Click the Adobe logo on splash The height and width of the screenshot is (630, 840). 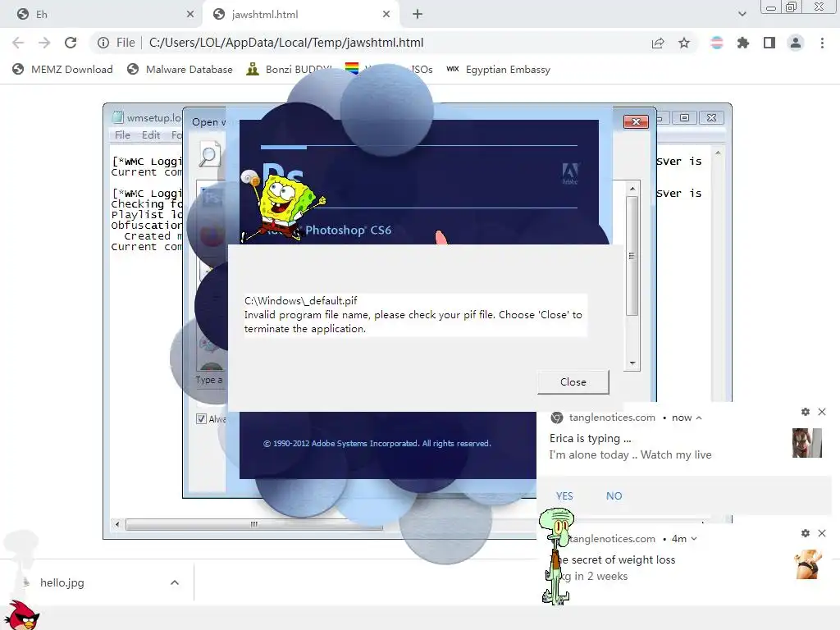(570, 174)
